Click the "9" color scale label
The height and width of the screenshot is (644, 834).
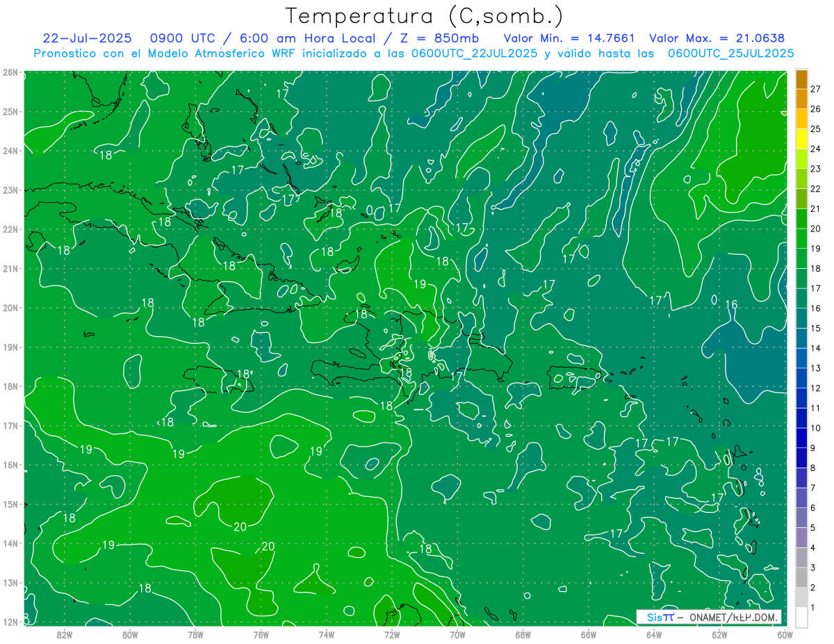[813, 448]
